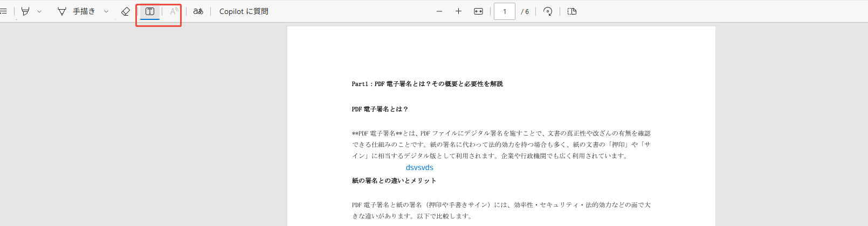Ask Copilot using Copilot に質問
Image resolution: width=868 pixels, height=226 pixels.
(x=244, y=11)
